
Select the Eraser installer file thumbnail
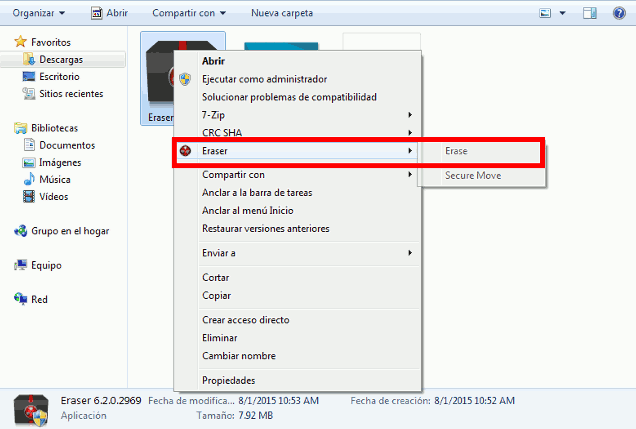(159, 78)
